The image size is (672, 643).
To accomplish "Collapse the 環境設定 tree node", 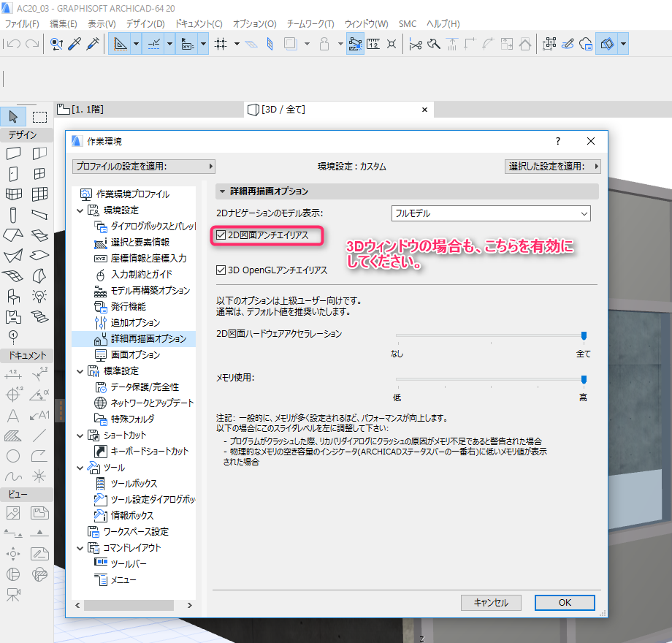I will tap(80, 210).
